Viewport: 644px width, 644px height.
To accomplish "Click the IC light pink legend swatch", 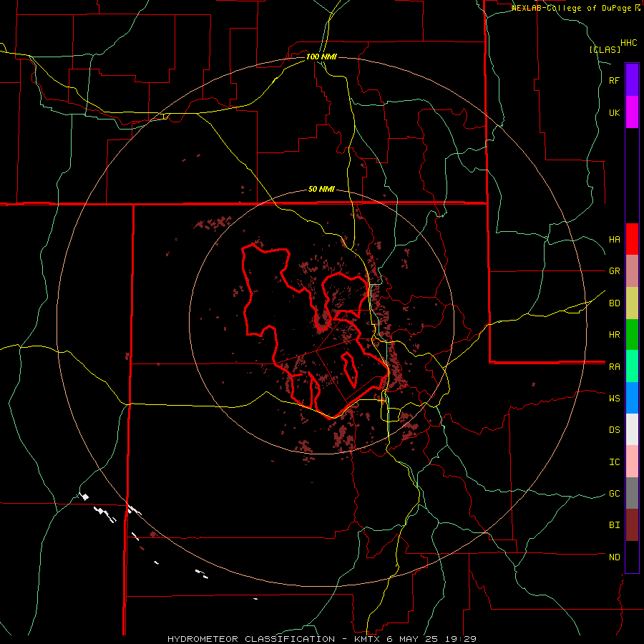I will point(632,462).
